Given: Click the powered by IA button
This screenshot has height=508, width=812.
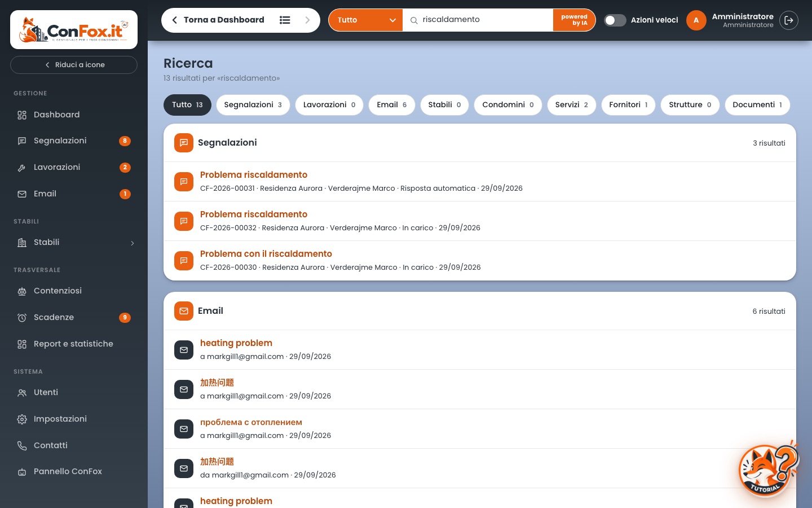Looking at the screenshot, I should [x=574, y=20].
